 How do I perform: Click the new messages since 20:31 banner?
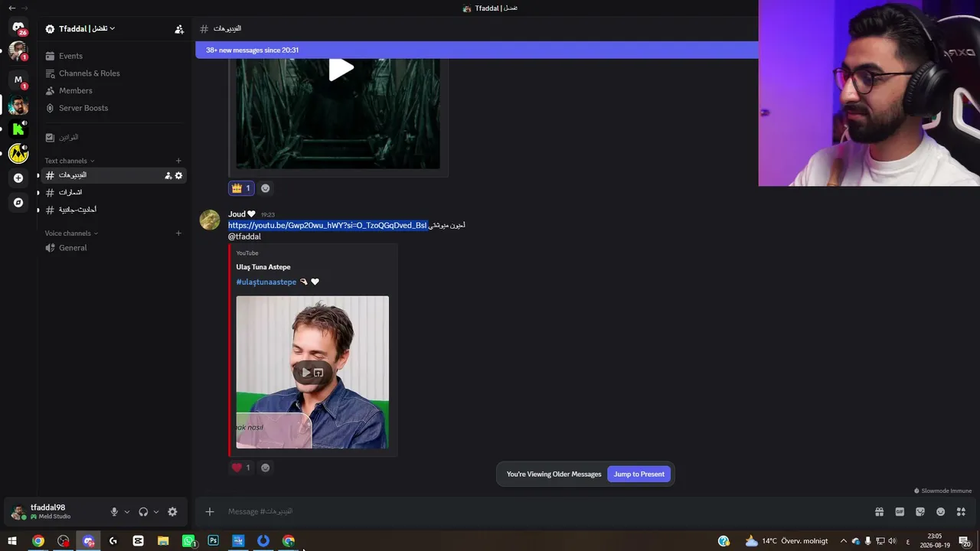(476, 51)
